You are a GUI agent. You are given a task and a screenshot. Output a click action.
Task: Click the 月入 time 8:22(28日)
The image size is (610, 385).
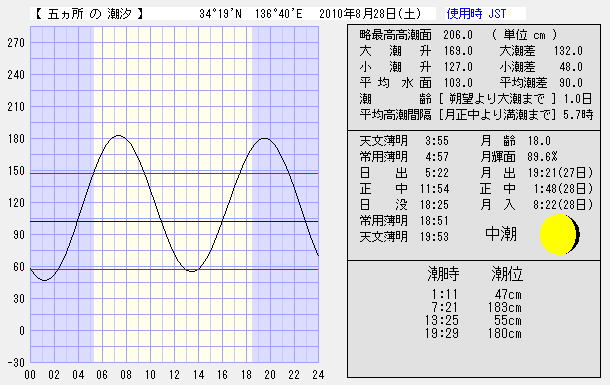pos(563,205)
